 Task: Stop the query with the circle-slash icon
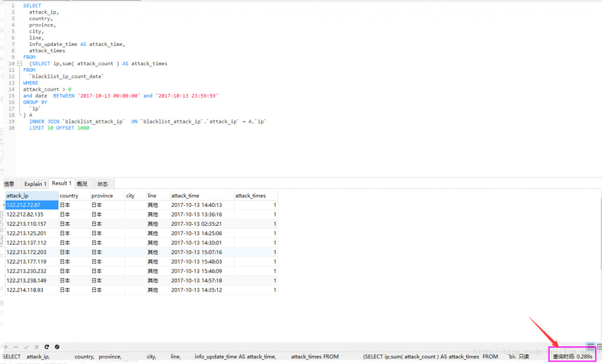(57, 347)
